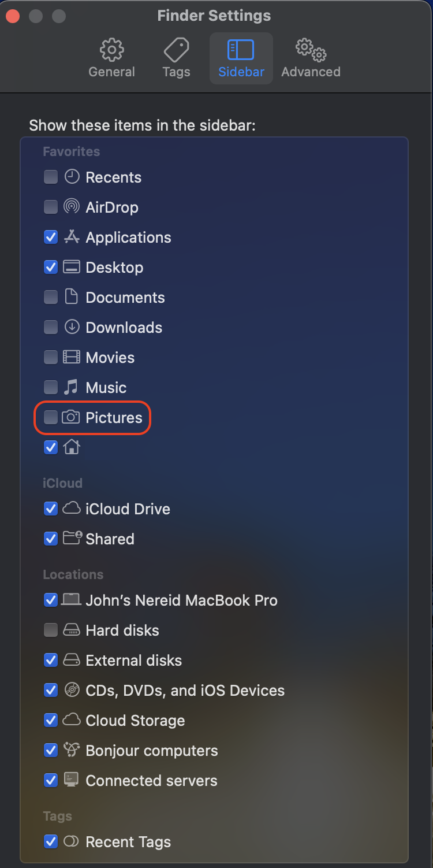The image size is (433, 868).
Task: Open the Advanced settings tab
Action: 311,59
